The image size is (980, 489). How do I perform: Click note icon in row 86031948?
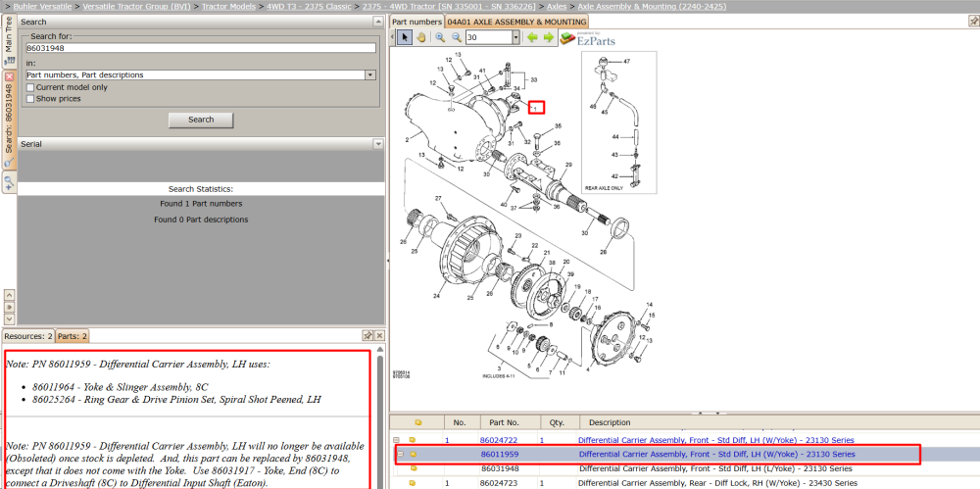point(413,468)
